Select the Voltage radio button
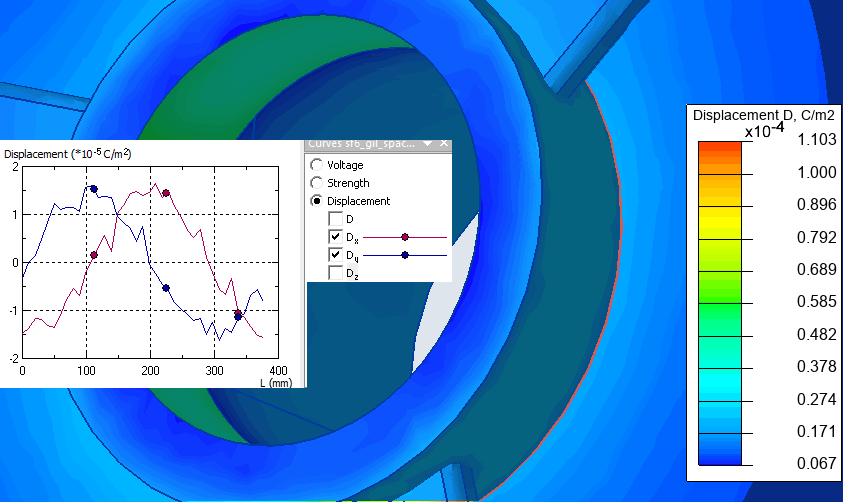The image size is (843, 502). [317, 165]
